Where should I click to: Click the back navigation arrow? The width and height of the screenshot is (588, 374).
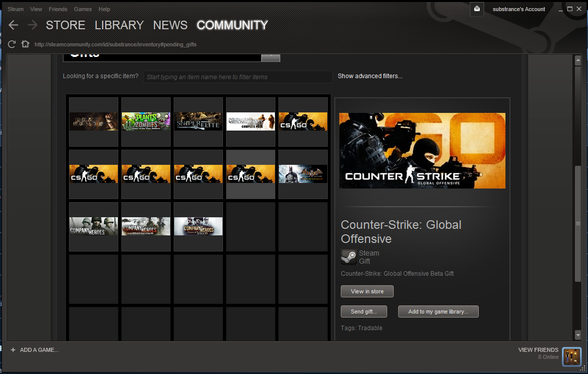[14, 25]
